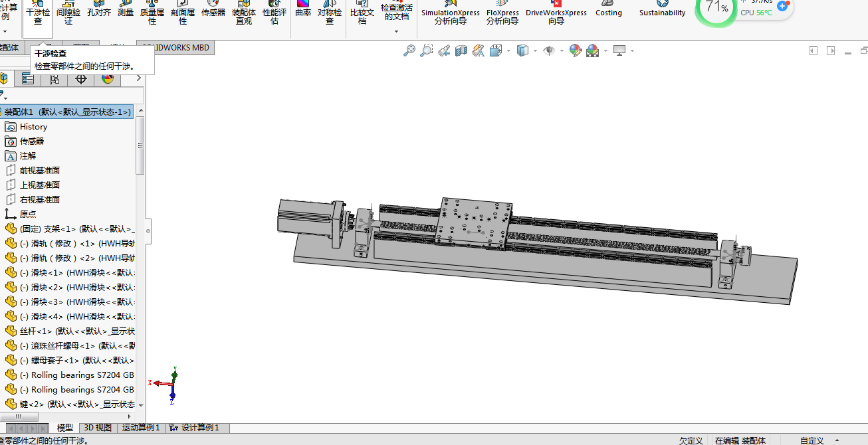Click Previous View icon in view toolbar

(x=444, y=50)
